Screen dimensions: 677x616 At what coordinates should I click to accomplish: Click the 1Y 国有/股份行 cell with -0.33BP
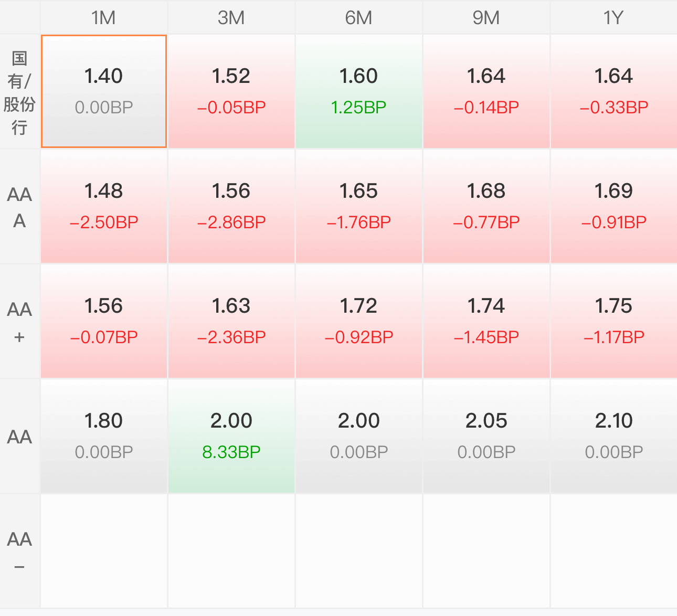[613, 91]
